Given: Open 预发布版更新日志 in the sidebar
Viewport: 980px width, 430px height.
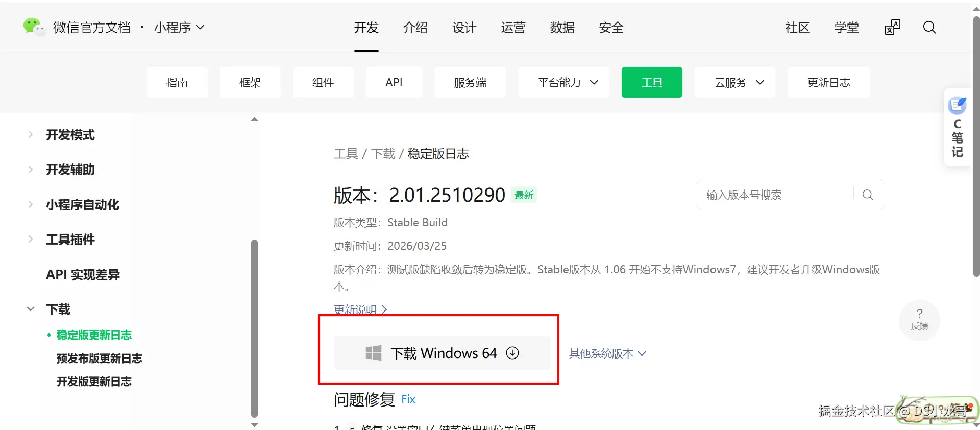Looking at the screenshot, I should click(100, 359).
